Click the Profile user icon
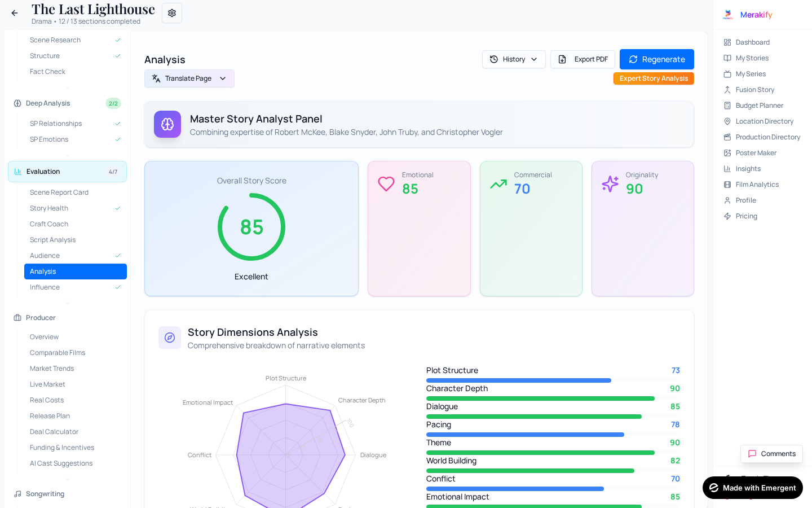 [x=727, y=200]
